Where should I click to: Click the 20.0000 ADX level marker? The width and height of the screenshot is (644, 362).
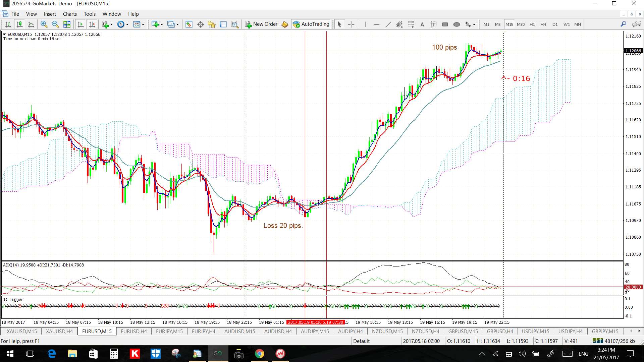pyautogui.click(x=633, y=287)
